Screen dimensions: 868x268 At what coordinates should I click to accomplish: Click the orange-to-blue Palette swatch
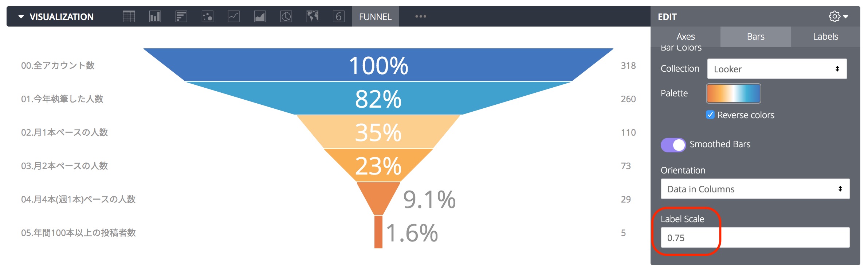click(733, 93)
